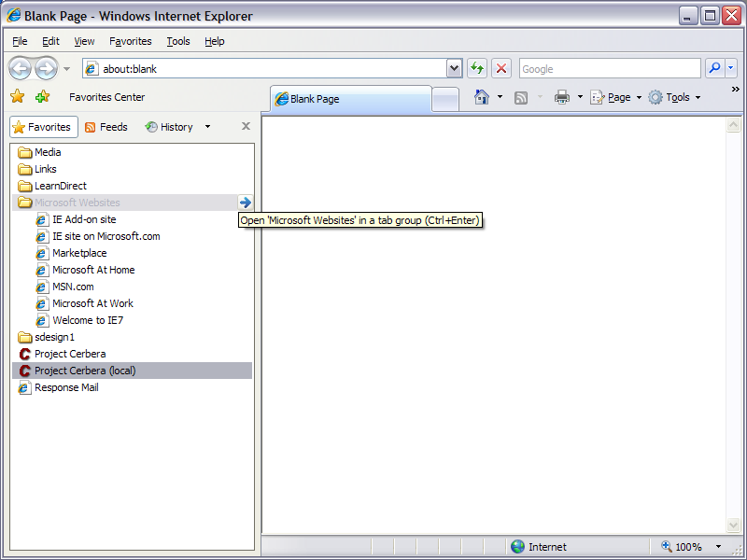747x560 pixels.
Task: Click the Home icon in toolbar
Action: (x=482, y=97)
